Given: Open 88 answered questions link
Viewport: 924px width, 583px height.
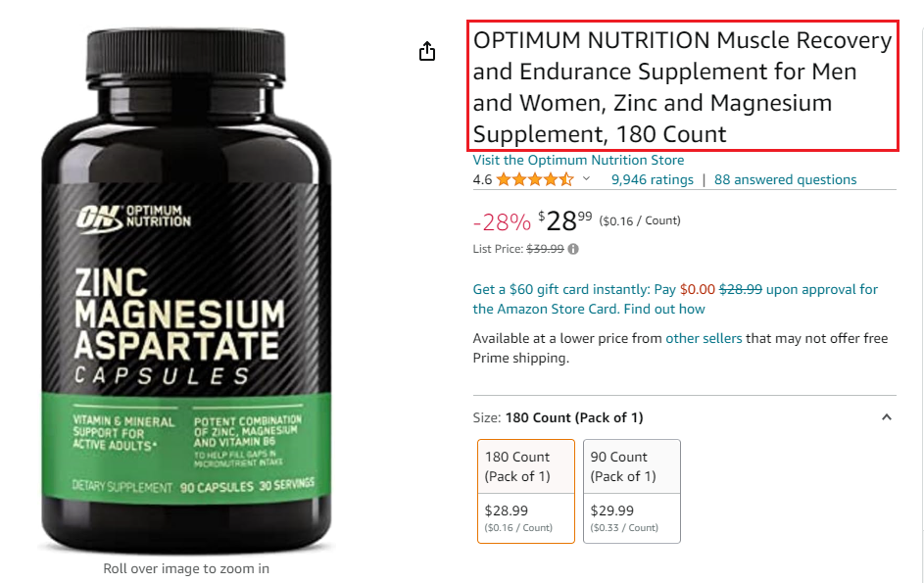Looking at the screenshot, I should point(785,179).
